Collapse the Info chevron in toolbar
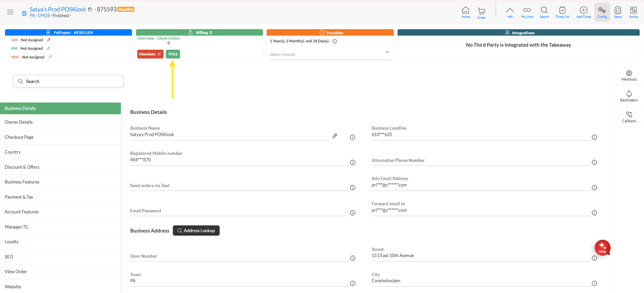The image size is (644, 293). [x=510, y=12]
